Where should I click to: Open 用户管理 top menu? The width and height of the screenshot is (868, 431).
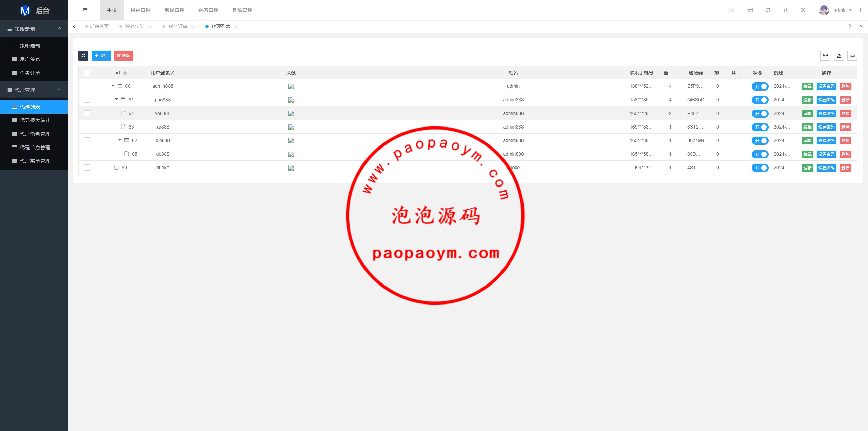click(141, 10)
